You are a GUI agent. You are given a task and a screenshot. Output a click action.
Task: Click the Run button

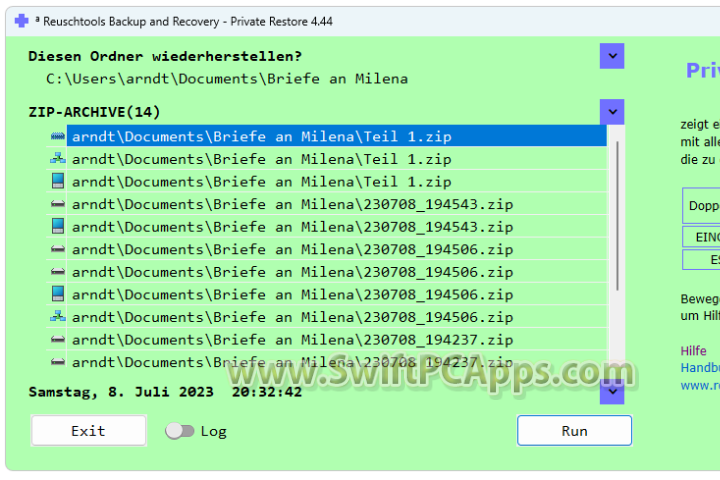click(574, 430)
